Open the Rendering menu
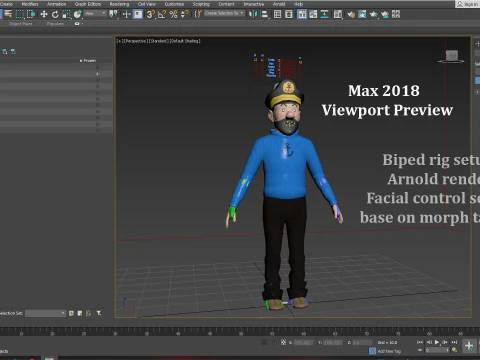 [119, 4]
